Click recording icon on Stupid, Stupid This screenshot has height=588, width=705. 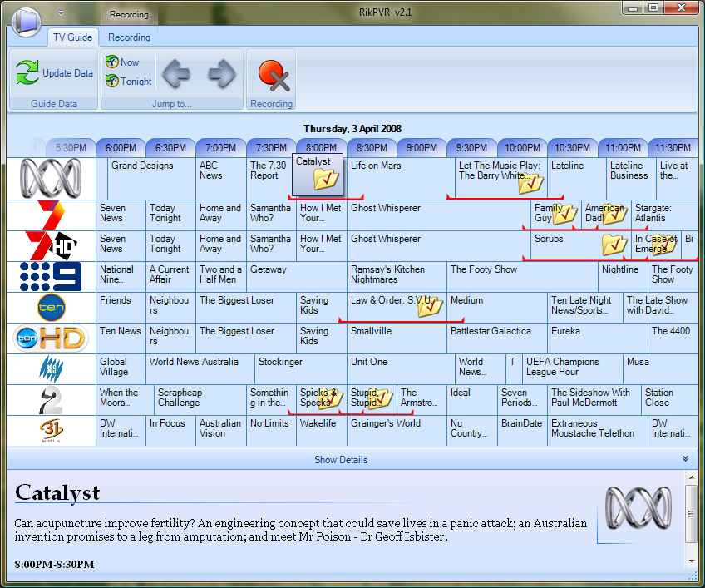381,398
